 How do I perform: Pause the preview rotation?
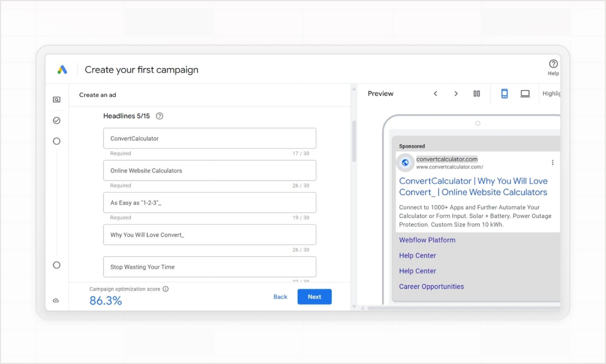pos(477,94)
